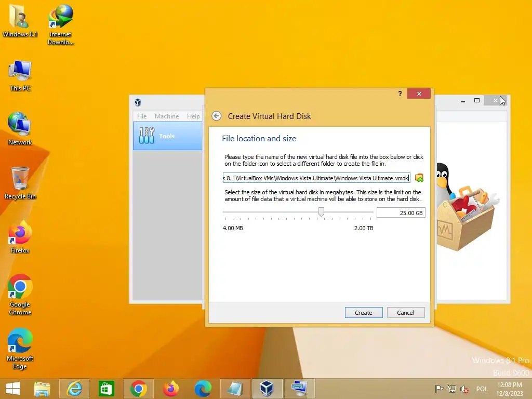
Task: Select Network desktop icon
Action: click(20, 129)
